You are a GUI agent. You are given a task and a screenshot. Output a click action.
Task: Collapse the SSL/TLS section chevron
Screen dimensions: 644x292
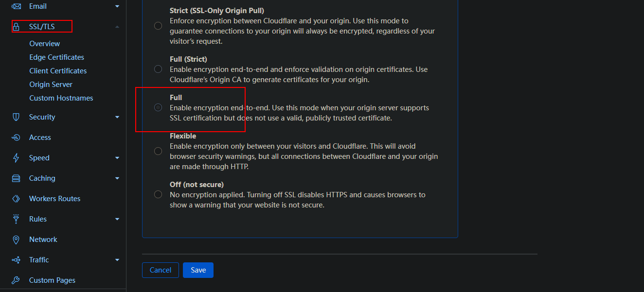coord(117,27)
